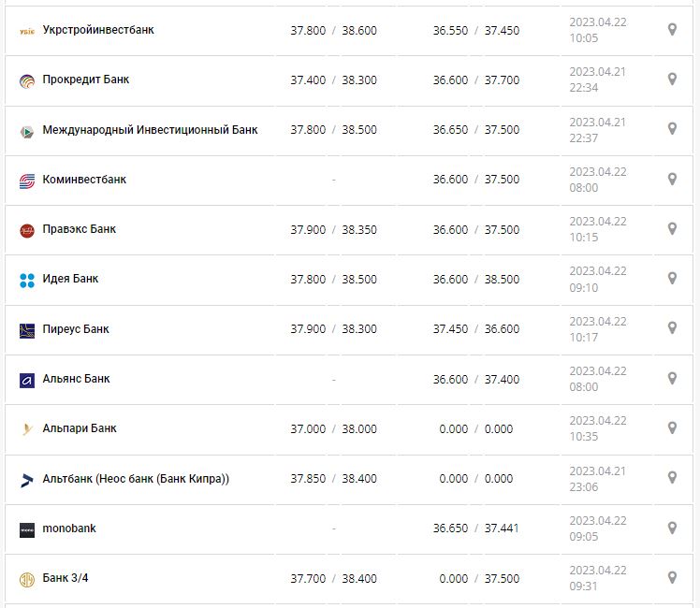Viewport: 700px width, 608px height.
Task: Click Идея Банк bank name
Action: click(70, 279)
